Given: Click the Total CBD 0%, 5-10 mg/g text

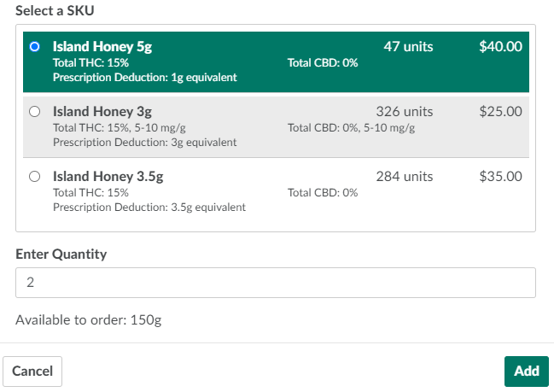Looking at the screenshot, I should (351, 127).
